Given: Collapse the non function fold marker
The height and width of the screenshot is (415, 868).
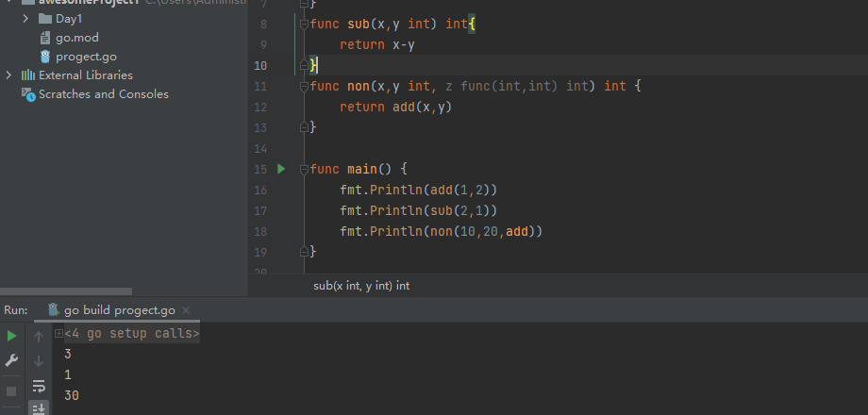Looking at the screenshot, I should [x=304, y=87].
